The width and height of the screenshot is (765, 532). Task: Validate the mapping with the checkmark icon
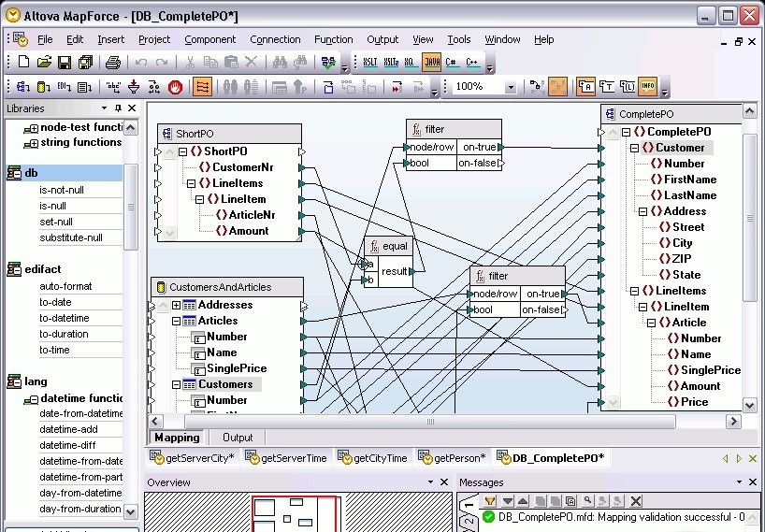tap(328, 62)
